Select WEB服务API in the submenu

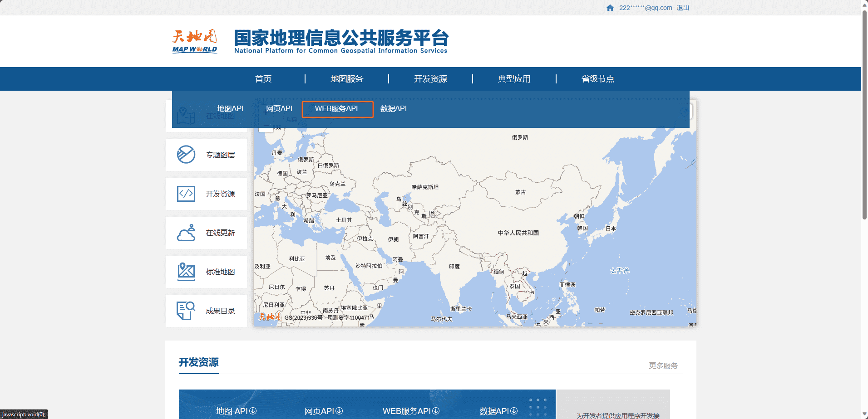click(x=337, y=109)
